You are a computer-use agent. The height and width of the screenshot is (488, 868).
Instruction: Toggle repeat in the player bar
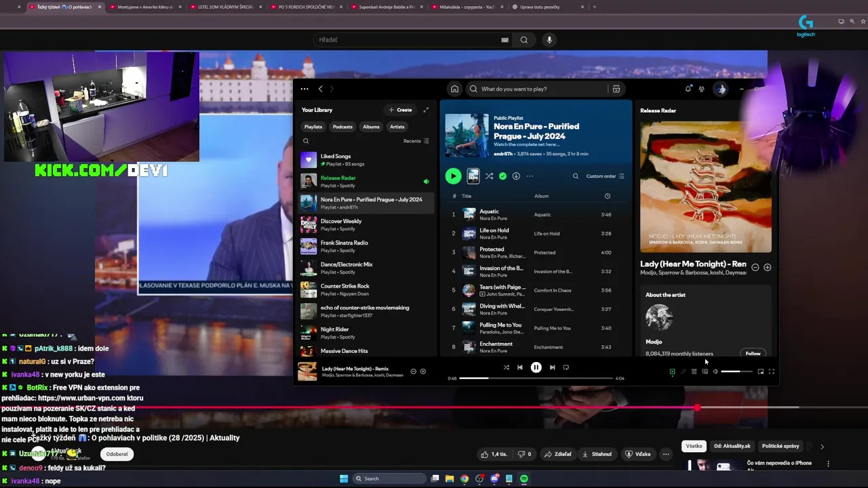point(566,367)
